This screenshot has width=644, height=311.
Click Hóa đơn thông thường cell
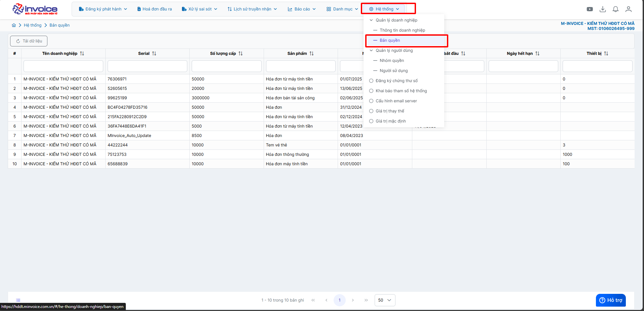pyautogui.click(x=301, y=154)
